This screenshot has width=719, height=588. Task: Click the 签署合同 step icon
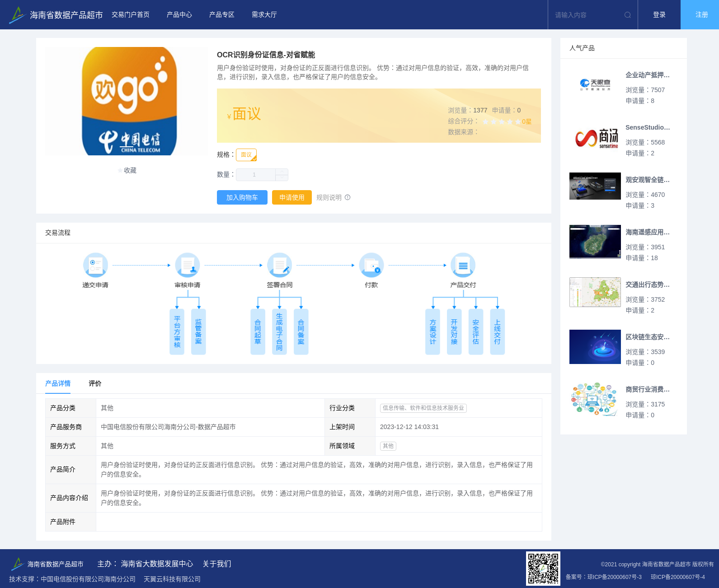coord(279,265)
